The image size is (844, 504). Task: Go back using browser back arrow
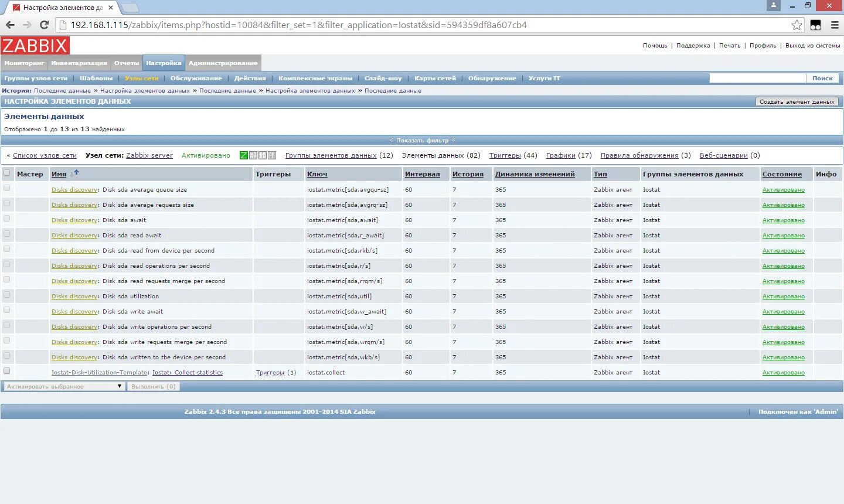10,25
